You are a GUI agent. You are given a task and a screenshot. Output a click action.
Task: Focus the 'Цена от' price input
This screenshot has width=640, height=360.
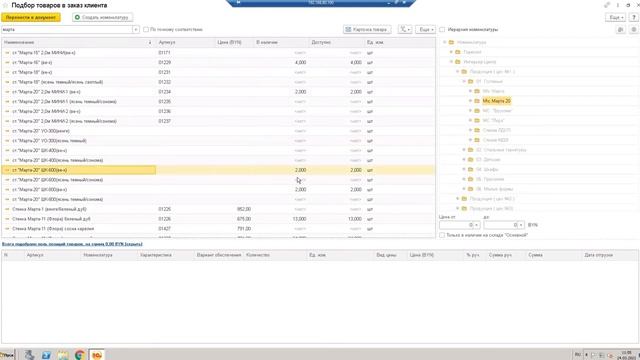pyautogui.click(x=456, y=225)
